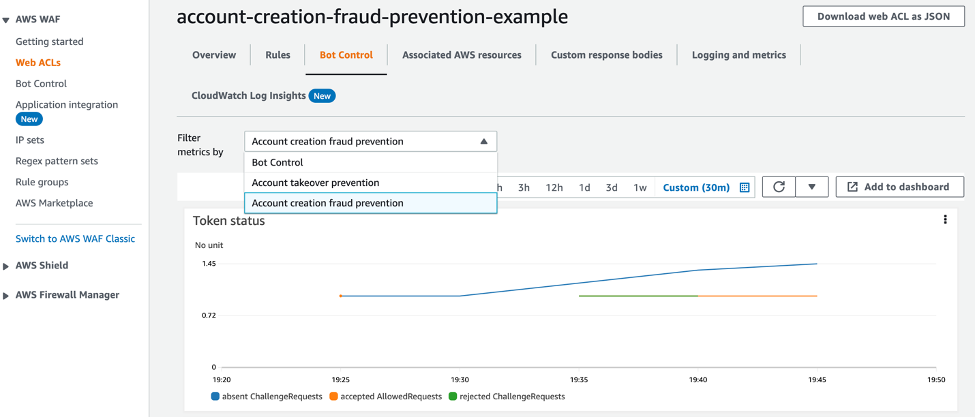Switch to the Overview tab
977x418 pixels.
214,55
